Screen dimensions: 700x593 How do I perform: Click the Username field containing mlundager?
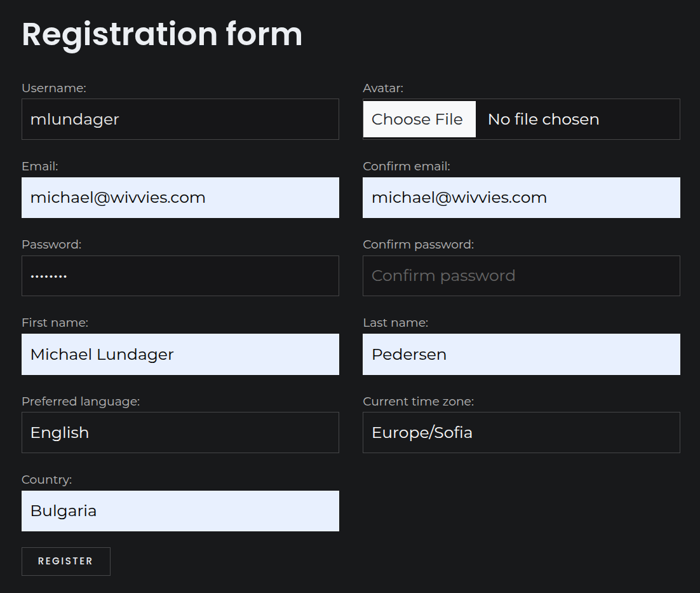(x=180, y=119)
